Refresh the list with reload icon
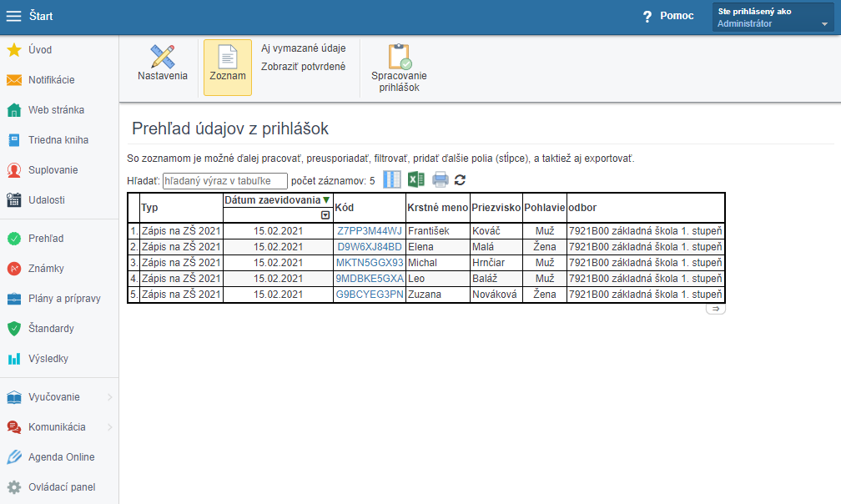Screen dimensions: 841x504 coord(460,179)
